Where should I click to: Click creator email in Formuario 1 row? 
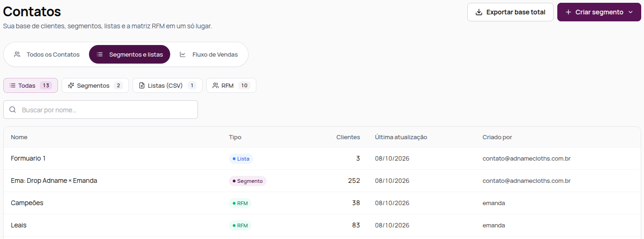[x=526, y=159]
